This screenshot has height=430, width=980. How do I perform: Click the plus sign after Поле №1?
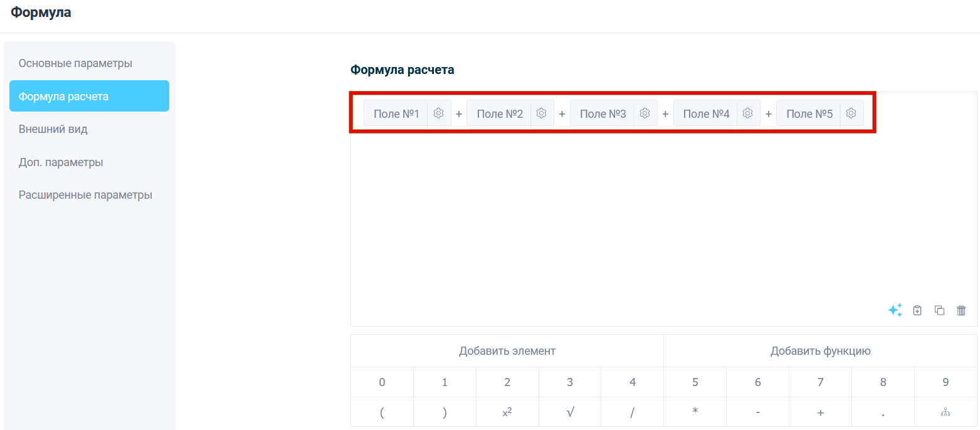coord(459,114)
